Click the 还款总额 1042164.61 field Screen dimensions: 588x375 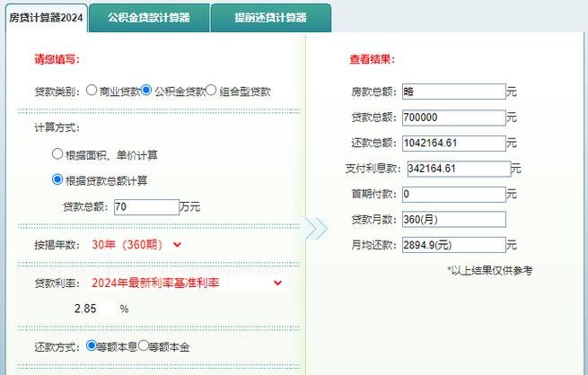click(454, 144)
